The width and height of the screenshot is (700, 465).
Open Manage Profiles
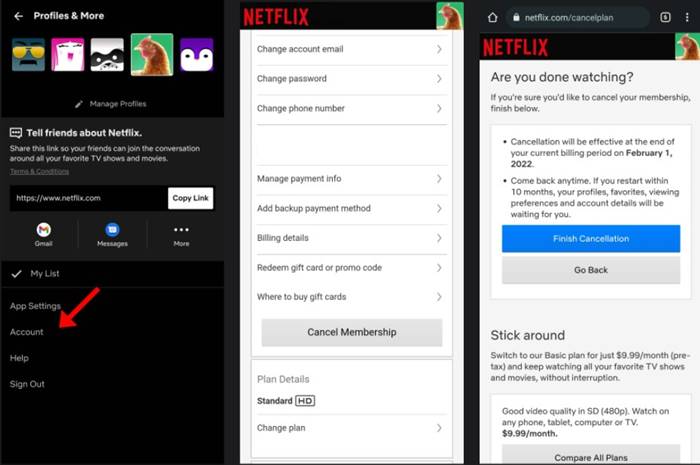(111, 104)
